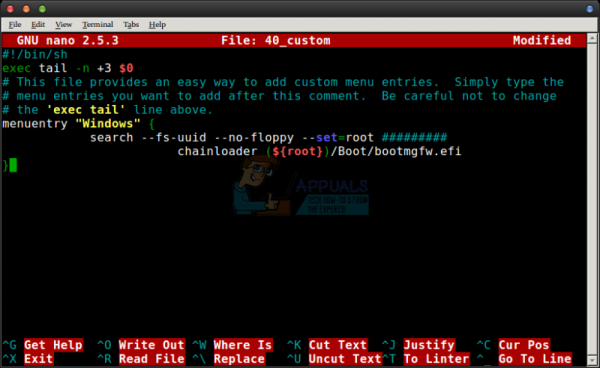Click '--no-floppy' option text
The width and height of the screenshot is (600, 368).
pyautogui.click(x=254, y=138)
